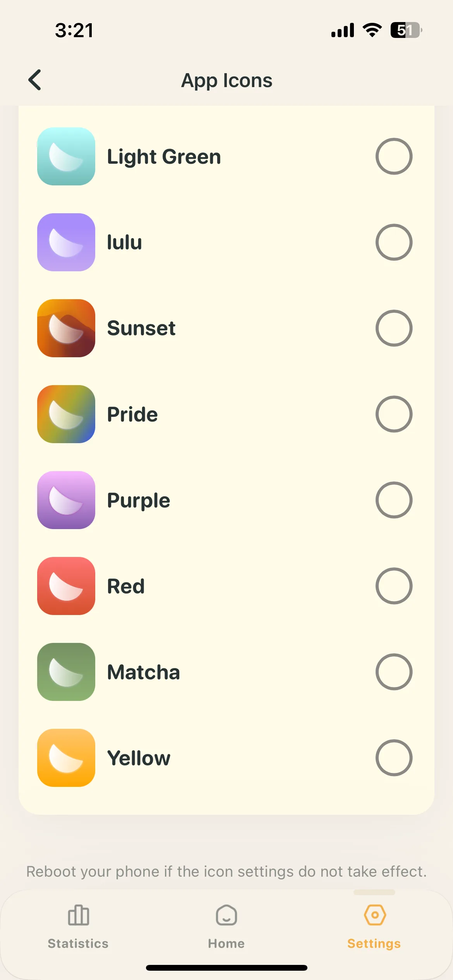This screenshot has width=453, height=980.
Task: Open the Settings tab
Action: (x=374, y=927)
